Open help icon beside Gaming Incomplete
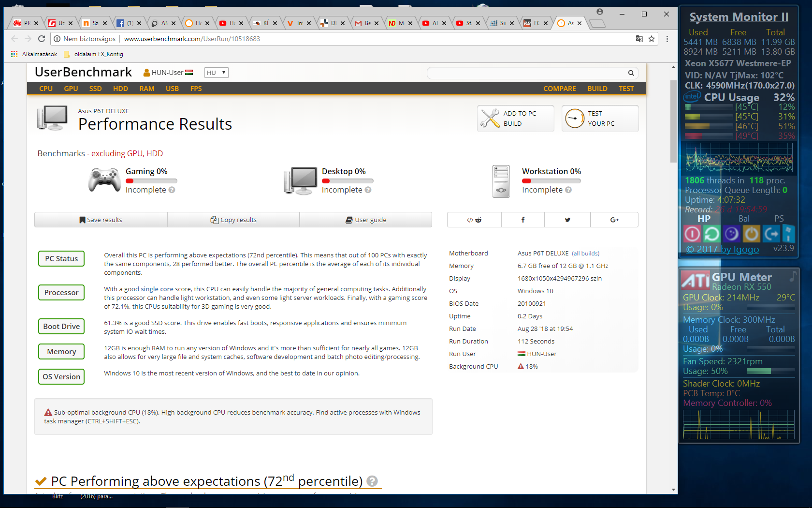This screenshot has height=508, width=812. coord(172,190)
